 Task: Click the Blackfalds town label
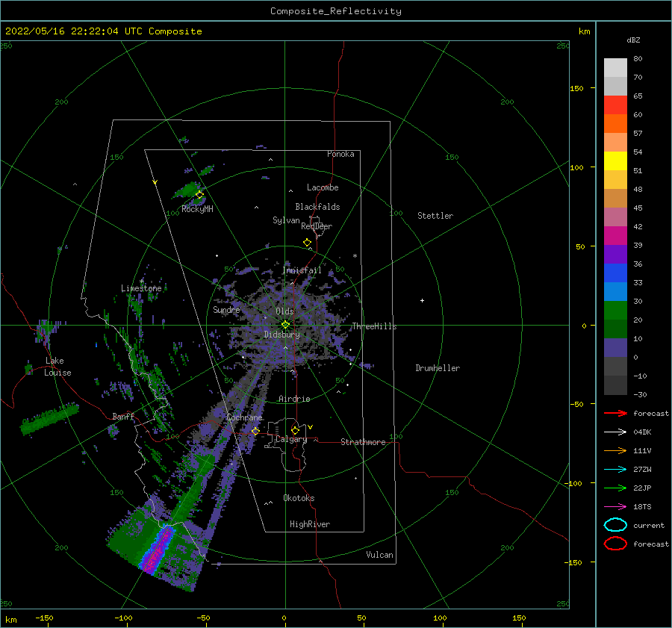pos(317,207)
